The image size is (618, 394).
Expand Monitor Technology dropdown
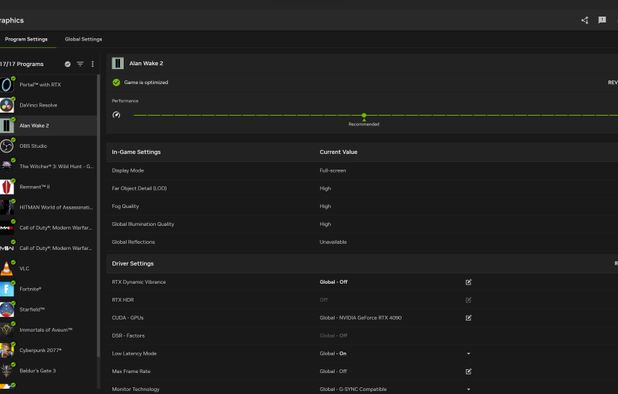(x=468, y=389)
